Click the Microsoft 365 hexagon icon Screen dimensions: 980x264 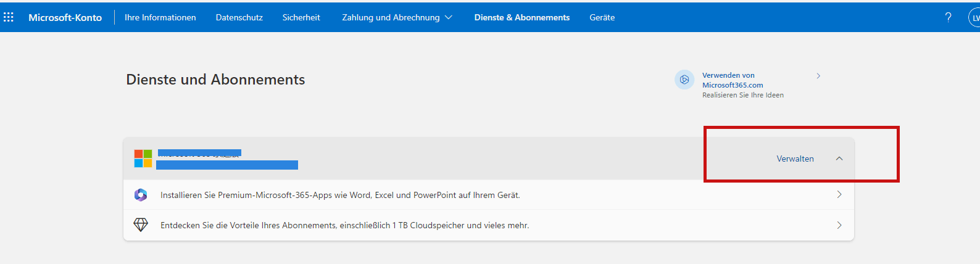[x=684, y=80]
